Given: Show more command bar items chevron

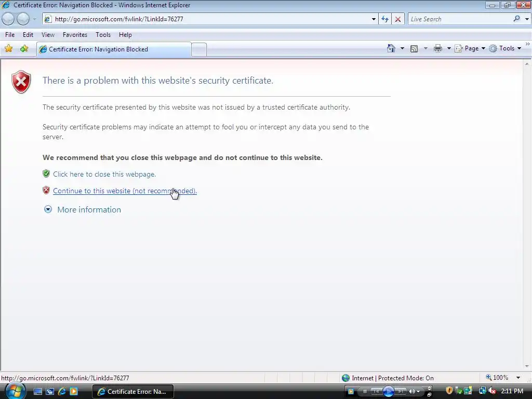Looking at the screenshot, I should pyautogui.click(x=528, y=44).
